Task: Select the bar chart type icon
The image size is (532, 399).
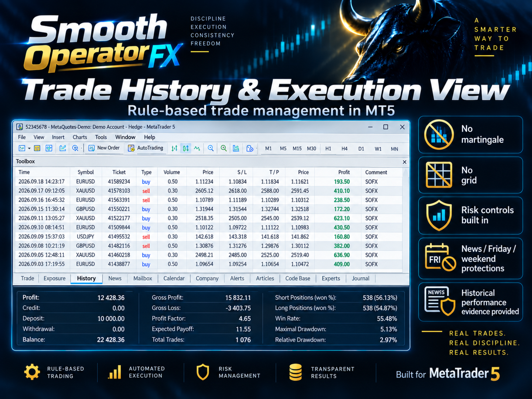Action: coord(174,149)
